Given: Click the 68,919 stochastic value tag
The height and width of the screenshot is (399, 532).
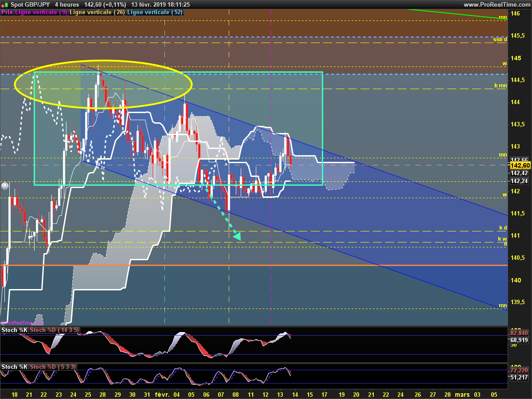Looking at the screenshot, I should pos(519,340).
